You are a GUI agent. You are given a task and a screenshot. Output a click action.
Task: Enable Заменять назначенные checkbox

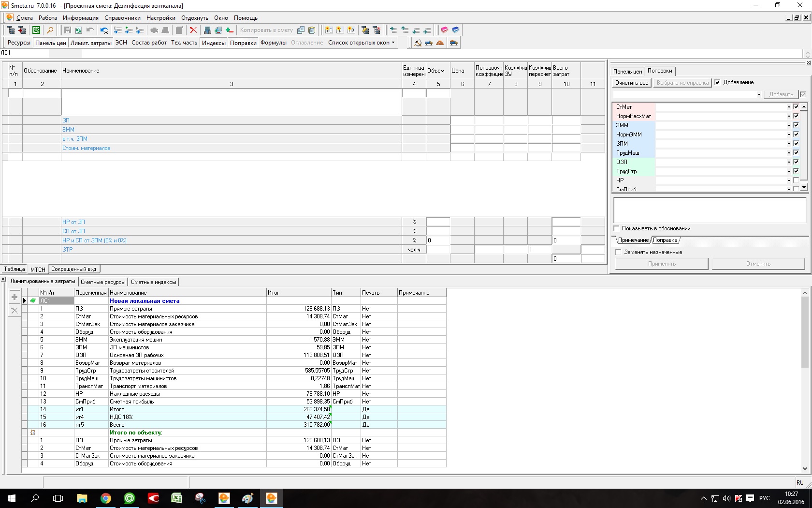click(x=618, y=252)
